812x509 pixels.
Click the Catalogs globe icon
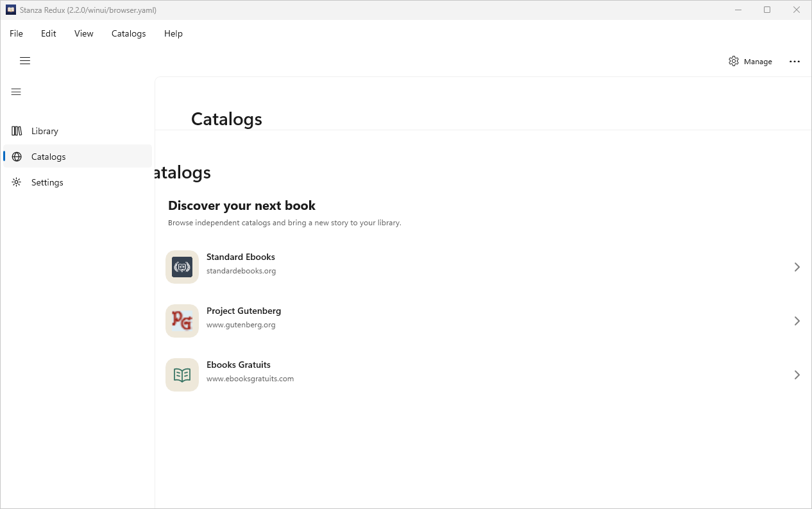coord(17,157)
